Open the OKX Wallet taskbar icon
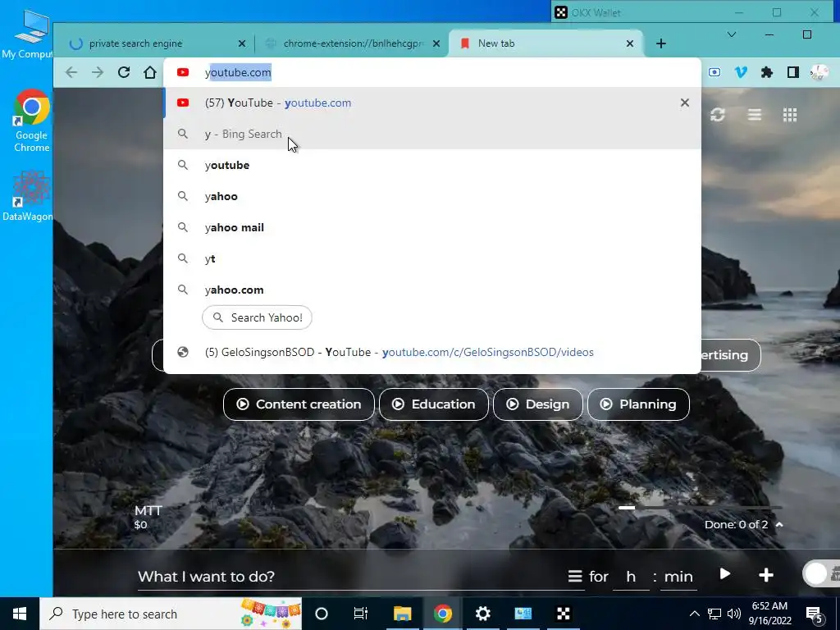The height and width of the screenshot is (630, 840). (x=563, y=614)
